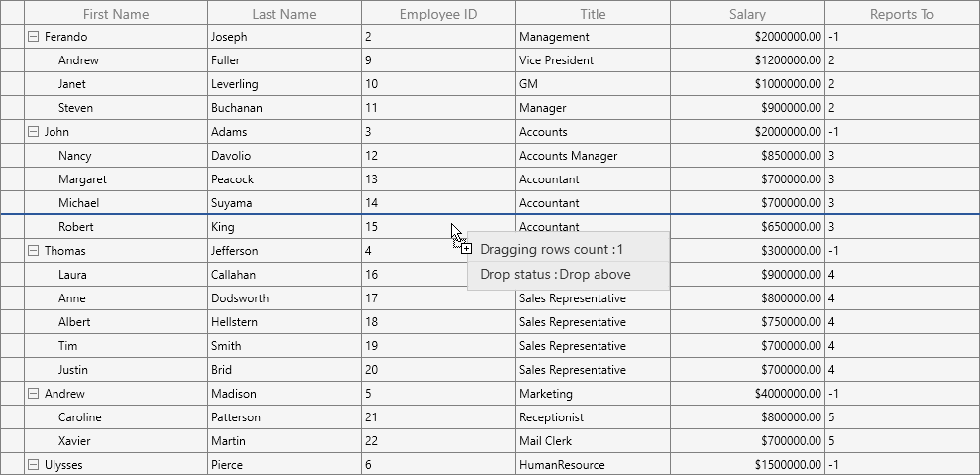Click the $1500000.00 salary cell
980x475 pixels.
[x=747, y=464]
